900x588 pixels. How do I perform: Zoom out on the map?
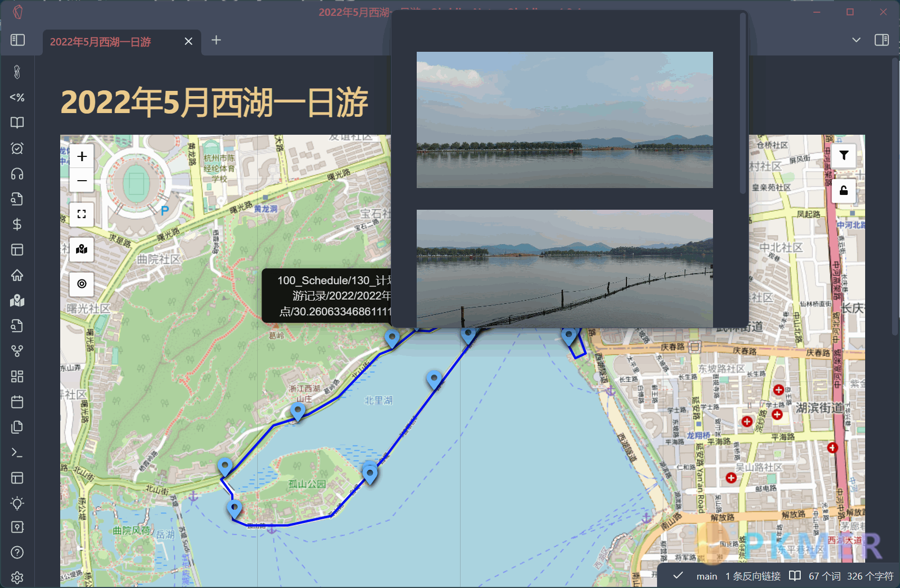pyautogui.click(x=82, y=180)
